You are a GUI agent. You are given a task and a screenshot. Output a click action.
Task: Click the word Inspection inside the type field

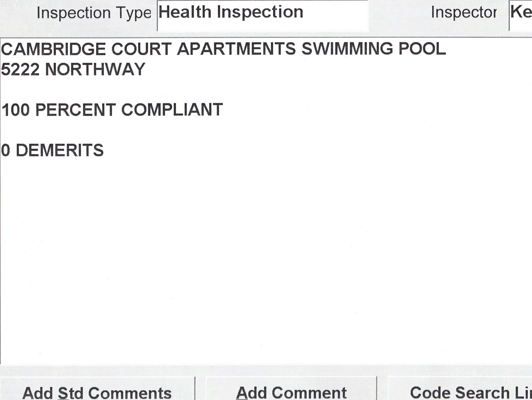click(260, 13)
